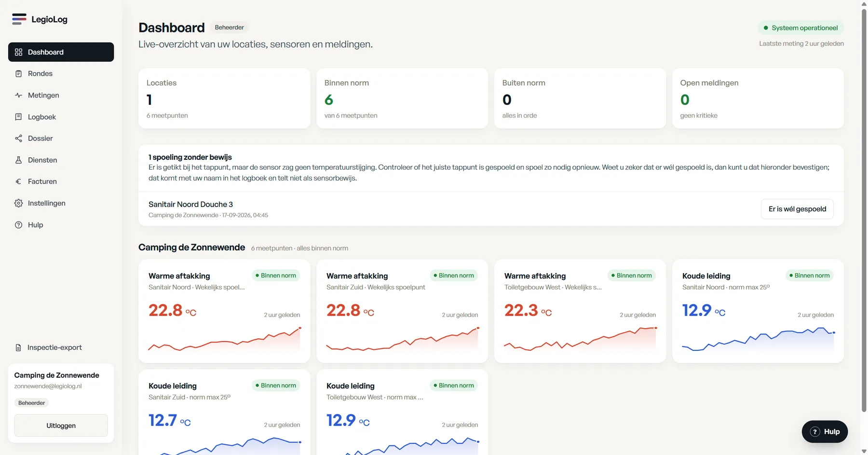Open Sanitair Noord koude leiding card
Screen dimensions: 868x455
coord(758,311)
